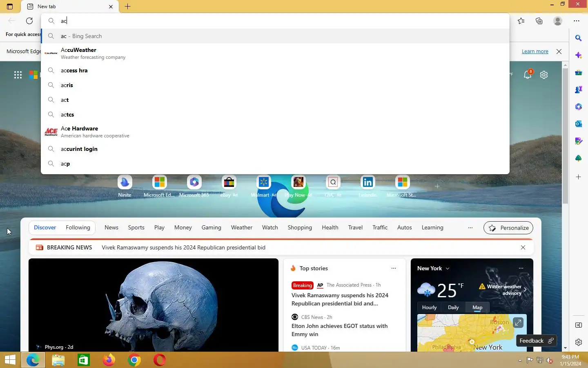
Task: Open page settings gear icon
Action: [x=544, y=75]
